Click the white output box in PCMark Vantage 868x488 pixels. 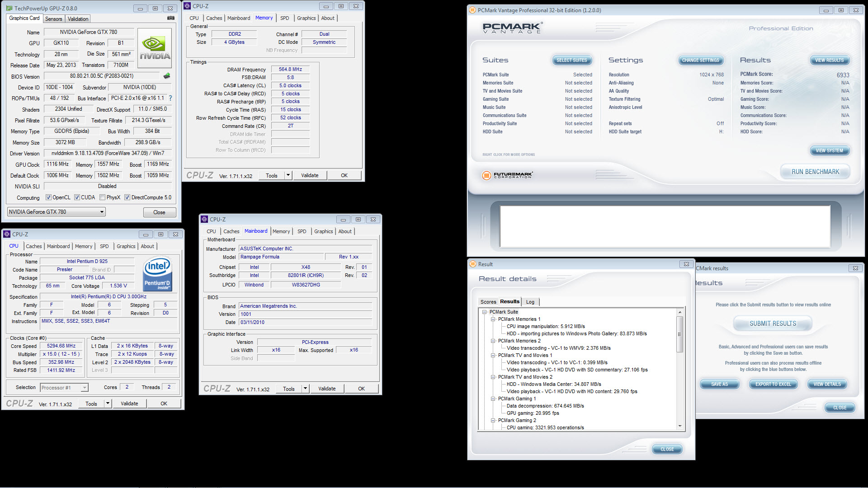tap(665, 226)
